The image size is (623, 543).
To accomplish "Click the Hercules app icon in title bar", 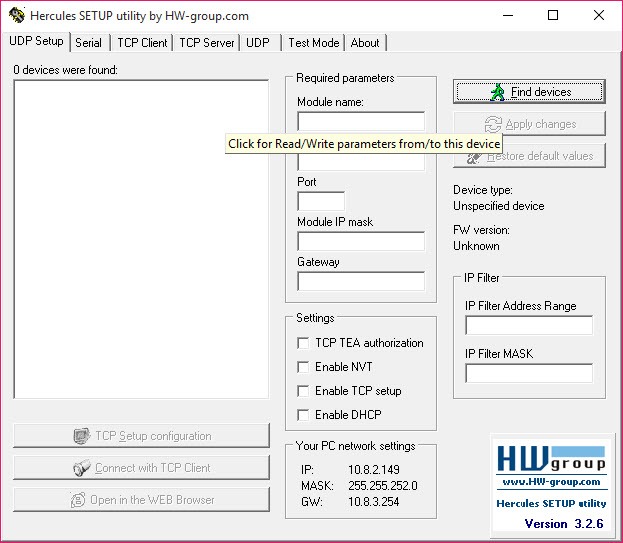I will click(17, 15).
